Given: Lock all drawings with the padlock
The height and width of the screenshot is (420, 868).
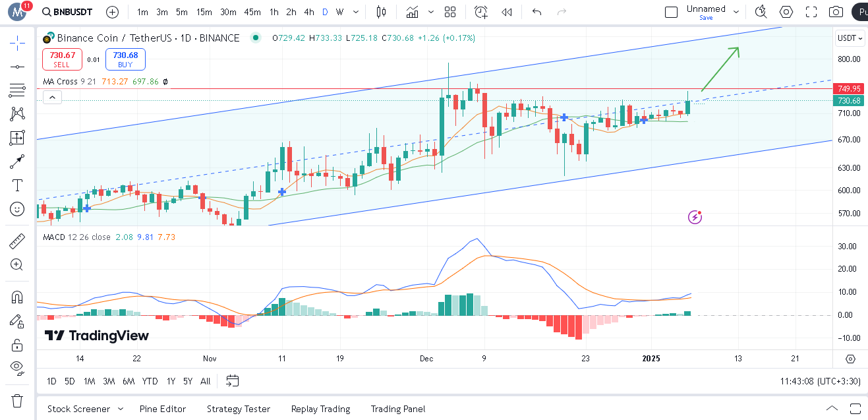Looking at the screenshot, I should (x=17, y=345).
